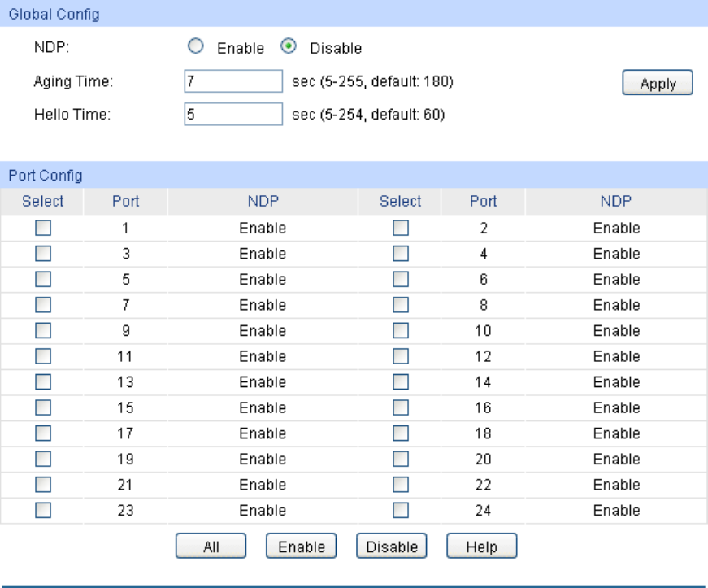This screenshot has width=708, height=588.
Task: Tick the checkbox for port 2
Action: point(400,229)
